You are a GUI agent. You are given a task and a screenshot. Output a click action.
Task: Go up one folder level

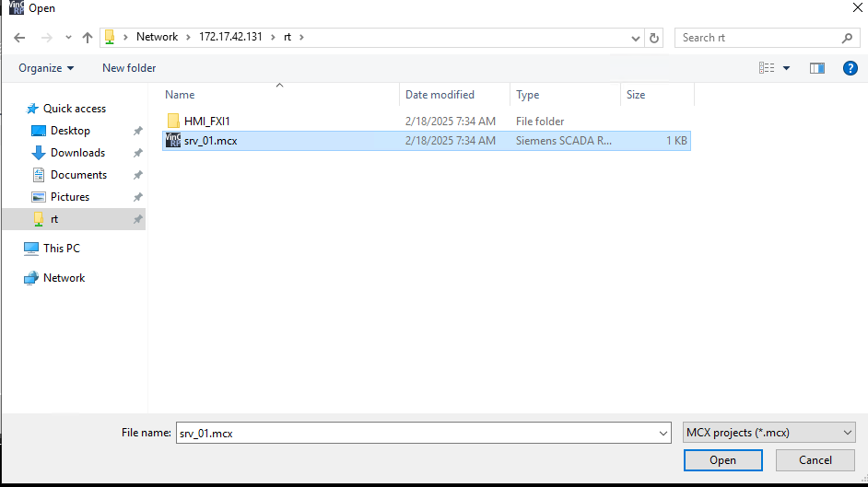tap(87, 38)
